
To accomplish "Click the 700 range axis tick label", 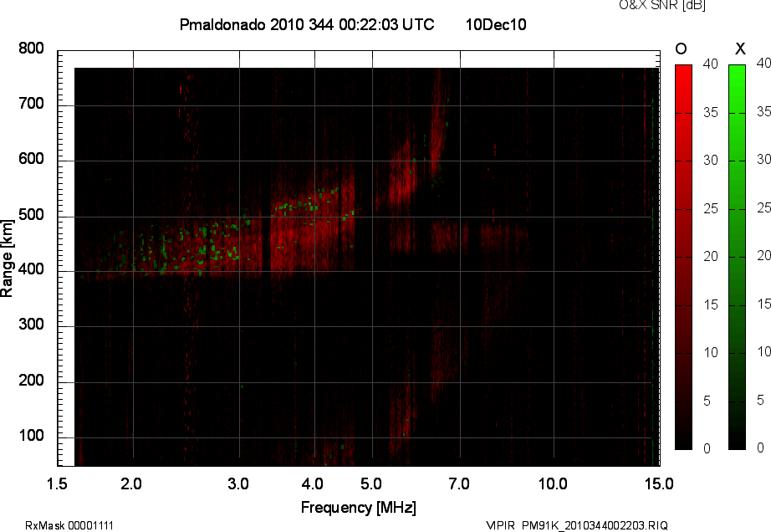I will 31,103.
